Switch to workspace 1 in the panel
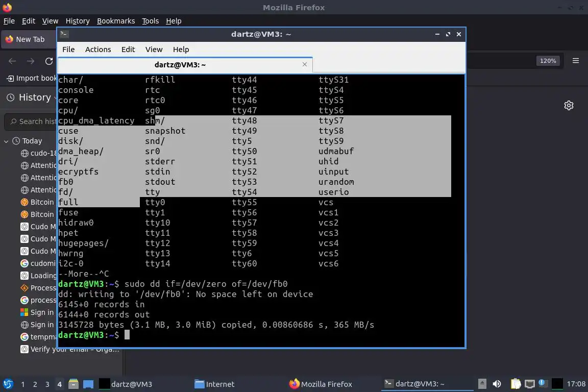 (23, 384)
